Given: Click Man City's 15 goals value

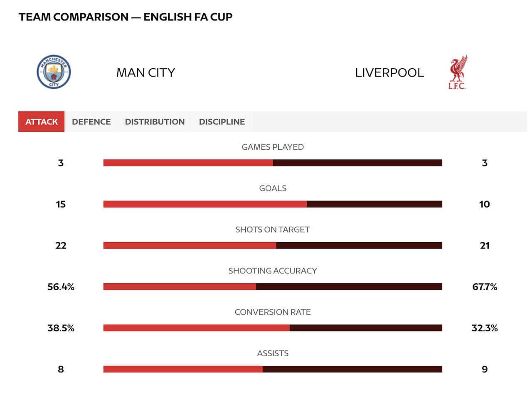Looking at the screenshot, I should click(x=61, y=204).
